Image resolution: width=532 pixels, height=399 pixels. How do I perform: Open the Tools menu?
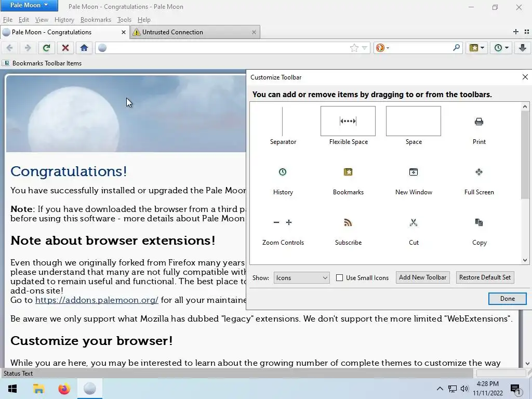124,20
